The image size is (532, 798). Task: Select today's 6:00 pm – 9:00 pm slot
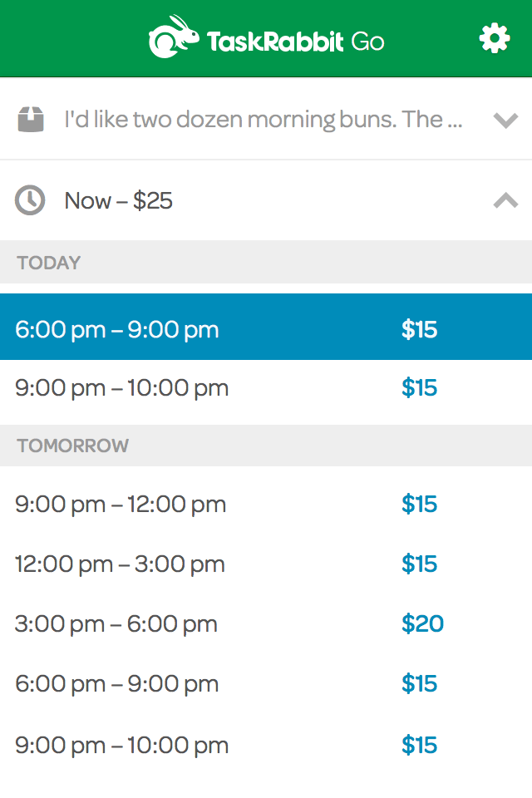(x=117, y=329)
